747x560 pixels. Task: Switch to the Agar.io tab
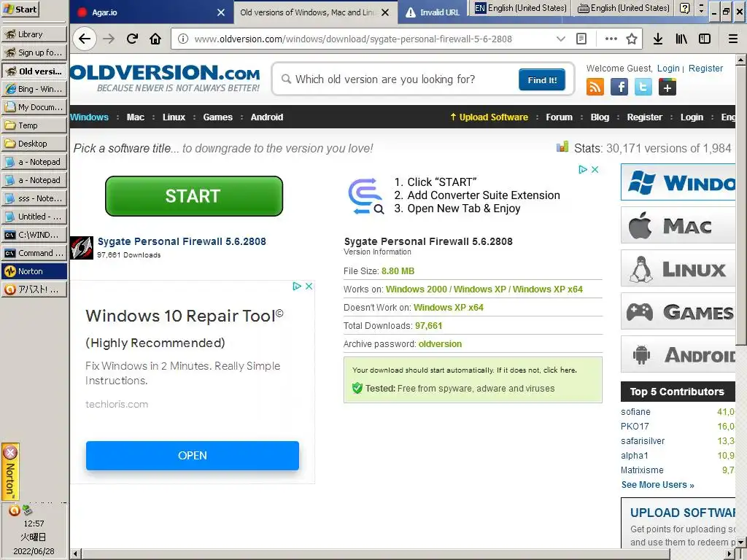[x=152, y=12]
